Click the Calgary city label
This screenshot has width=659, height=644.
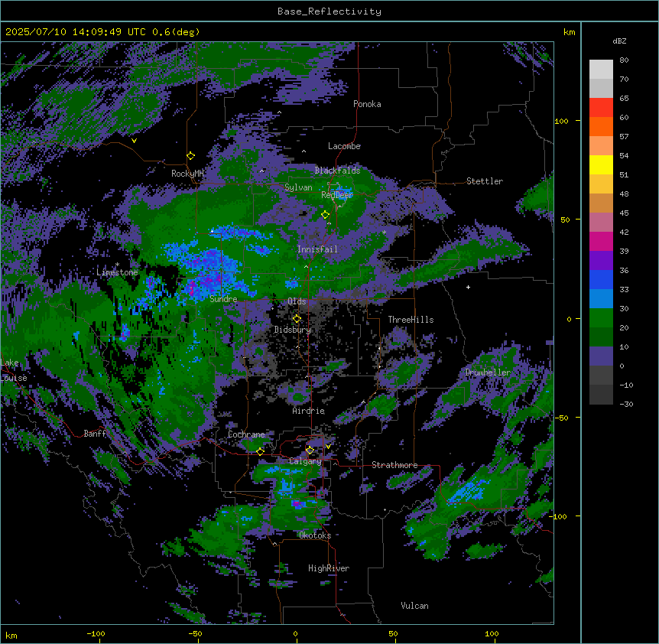pyautogui.click(x=305, y=461)
